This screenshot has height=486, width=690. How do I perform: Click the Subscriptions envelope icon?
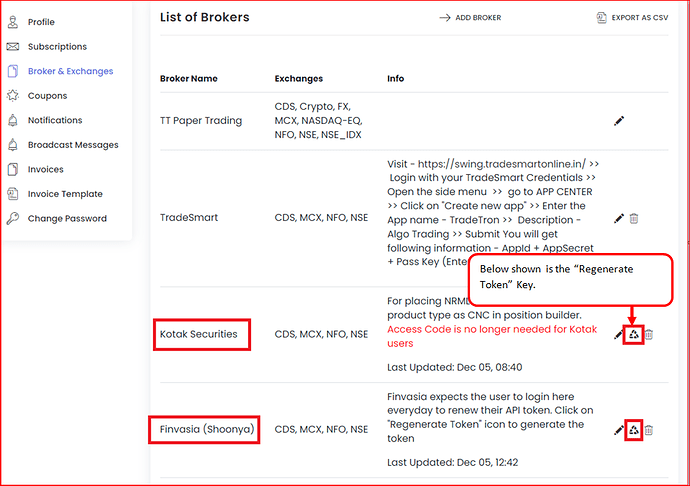point(13,47)
